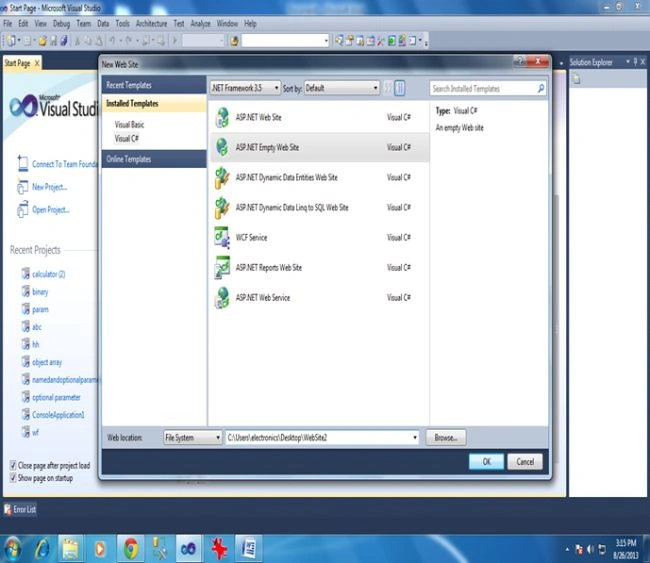Screen dimensions: 650x563
Task: Click the New Project toolbar icon
Action: (x=11, y=41)
